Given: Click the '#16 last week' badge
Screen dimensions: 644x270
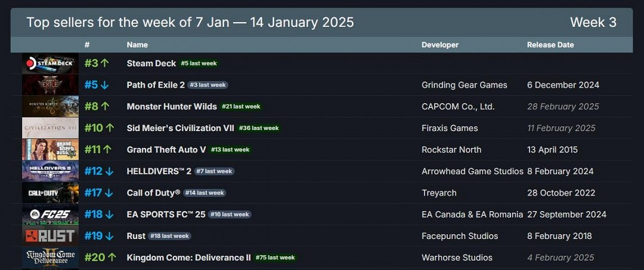Looking at the screenshot, I should 230,214.
